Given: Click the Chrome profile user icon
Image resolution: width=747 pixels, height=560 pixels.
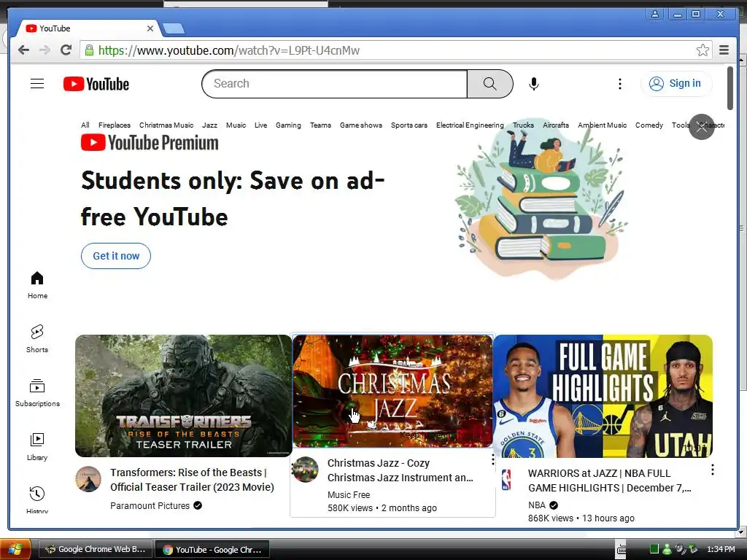Looking at the screenshot, I should click(655, 14).
